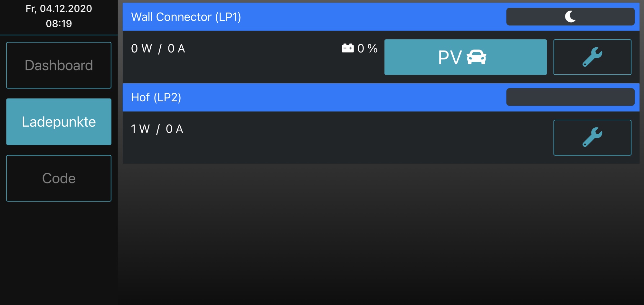Click the moon night-charging icon
644x305 pixels.
point(570,16)
